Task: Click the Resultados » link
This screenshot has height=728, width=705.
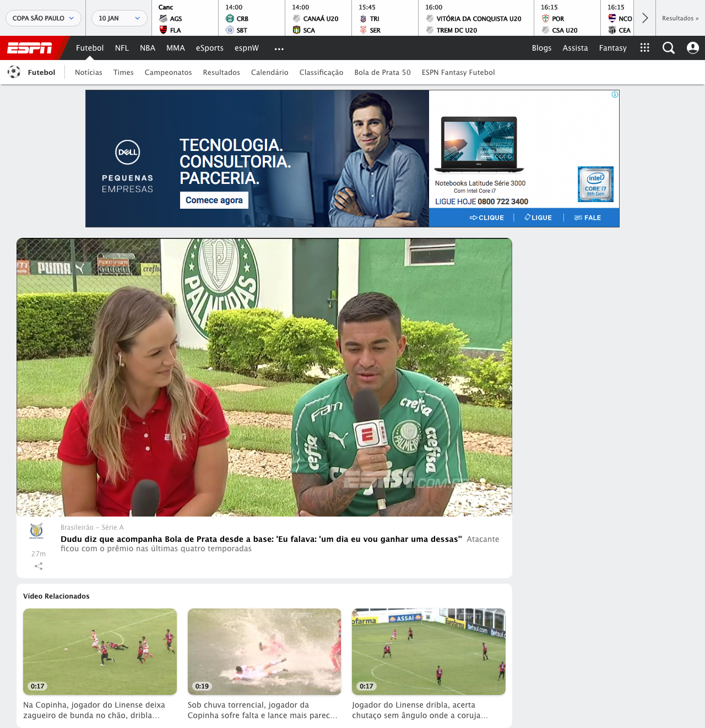Action: click(x=680, y=18)
